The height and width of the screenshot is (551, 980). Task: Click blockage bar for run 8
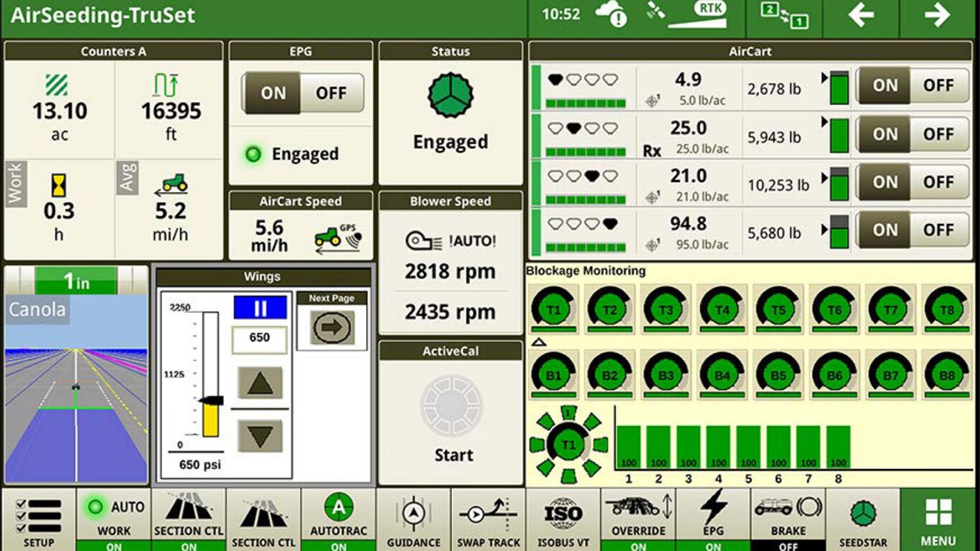pos(838,448)
